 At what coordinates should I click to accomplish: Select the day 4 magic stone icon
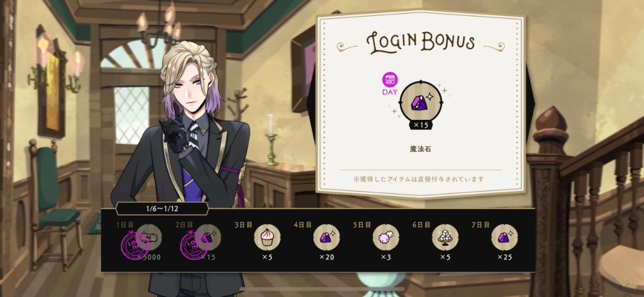tap(326, 237)
